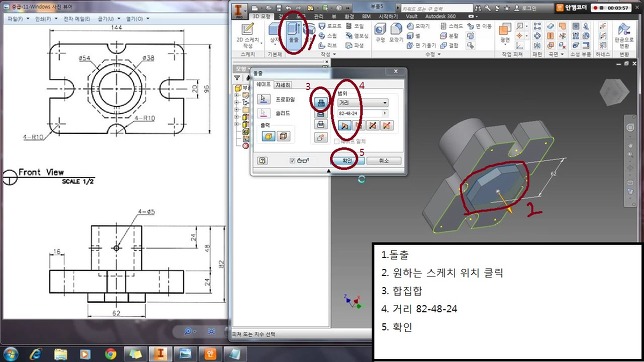Switch to the Vault ribbon tab

click(x=412, y=16)
